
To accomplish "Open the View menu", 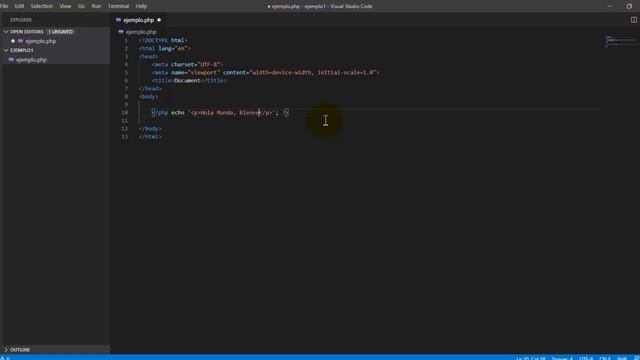I will pos(65,6).
